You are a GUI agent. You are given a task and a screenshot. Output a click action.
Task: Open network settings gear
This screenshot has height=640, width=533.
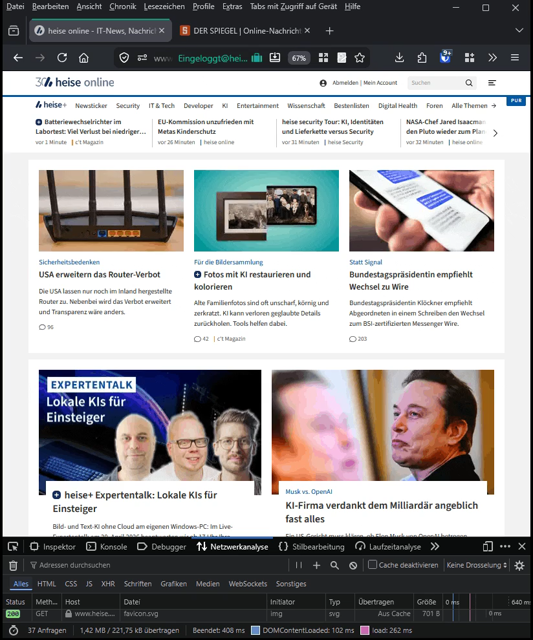[519, 566]
